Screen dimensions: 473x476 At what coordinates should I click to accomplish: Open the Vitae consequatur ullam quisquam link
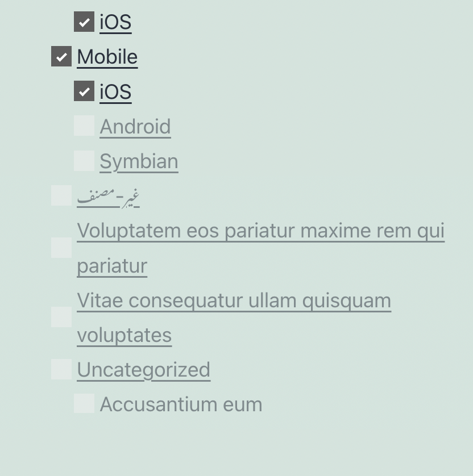click(234, 300)
